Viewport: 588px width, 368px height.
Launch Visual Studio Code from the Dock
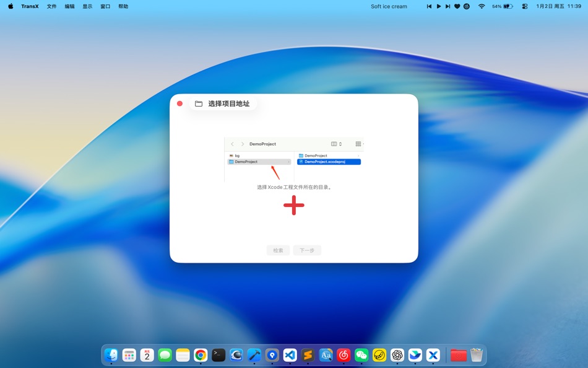(x=290, y=355)
